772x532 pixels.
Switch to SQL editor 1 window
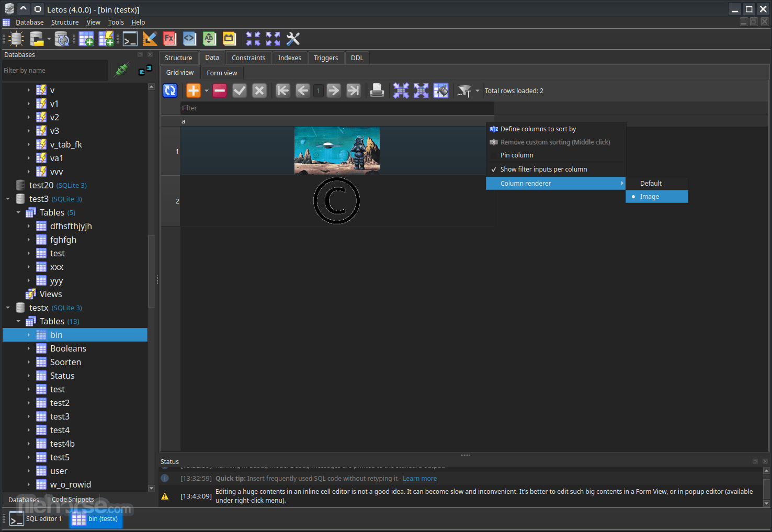pos(36,519)
